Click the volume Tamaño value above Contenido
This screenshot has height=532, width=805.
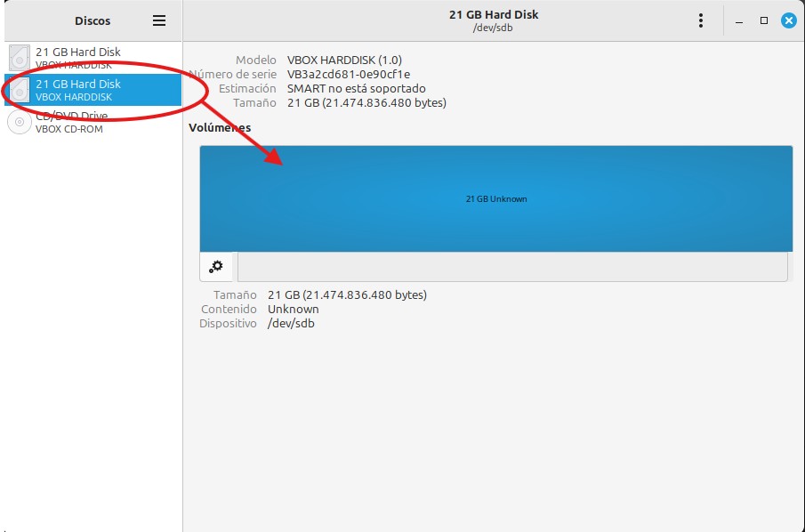tap(347, 294)
